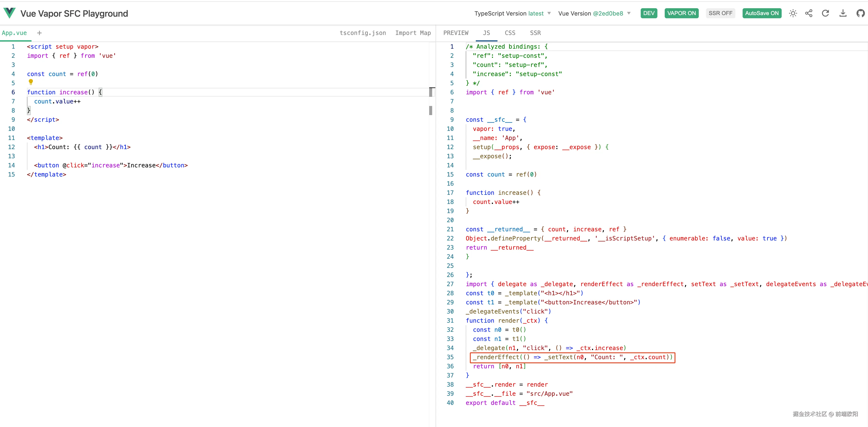Click the download project files icon
The height and width of the screenshot is (427, 868).
tap(843, 13)
